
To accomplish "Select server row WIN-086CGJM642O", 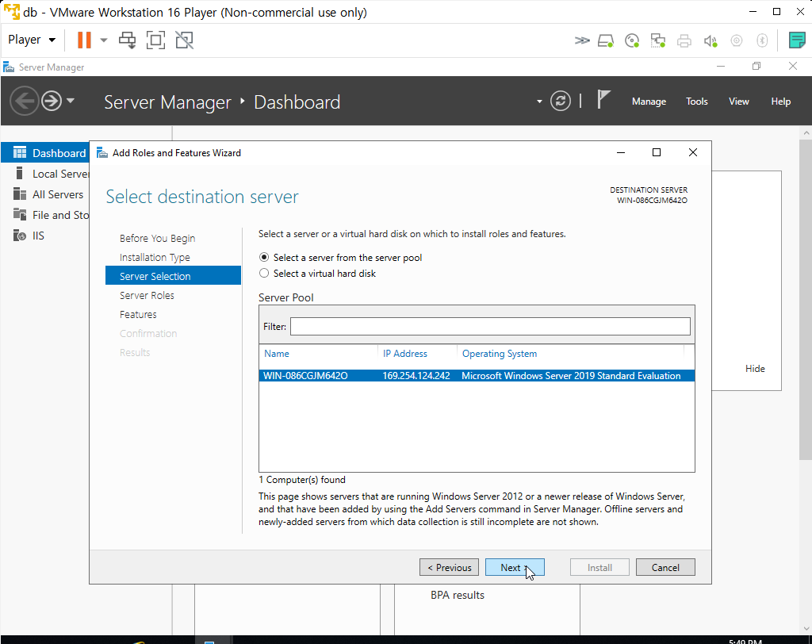I will click(x=477, y=376).
